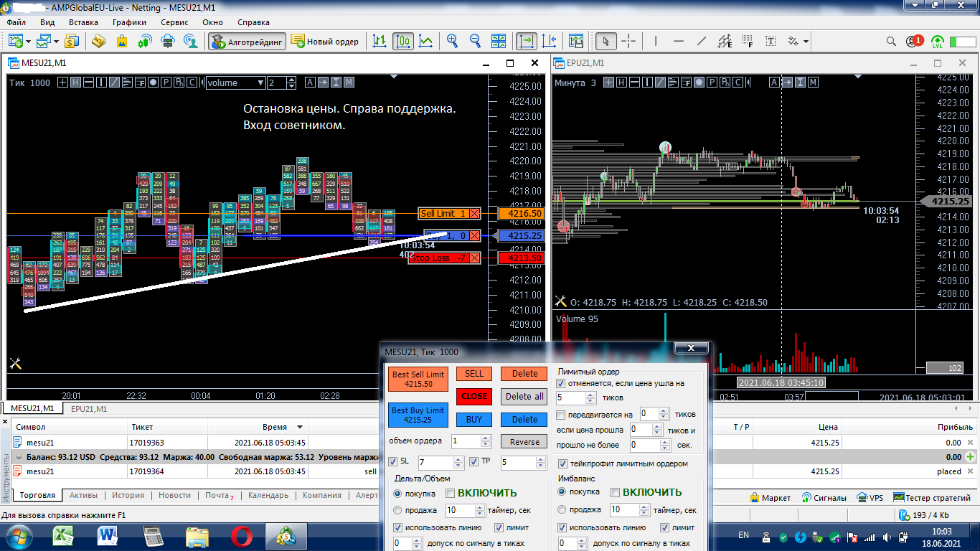
Task: Zoom in the chart with magnifier plus
Action: point(452,41)
